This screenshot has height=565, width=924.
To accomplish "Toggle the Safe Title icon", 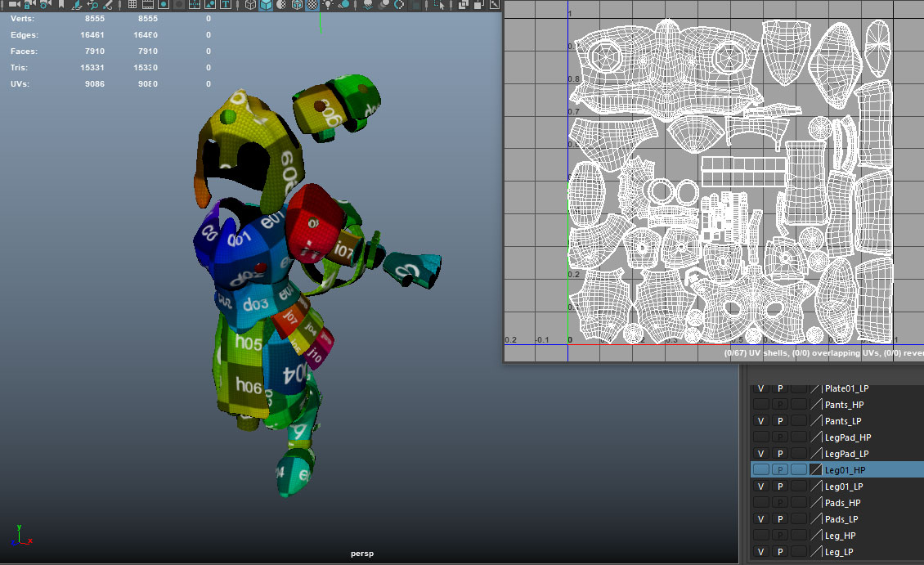I will 226,5.
